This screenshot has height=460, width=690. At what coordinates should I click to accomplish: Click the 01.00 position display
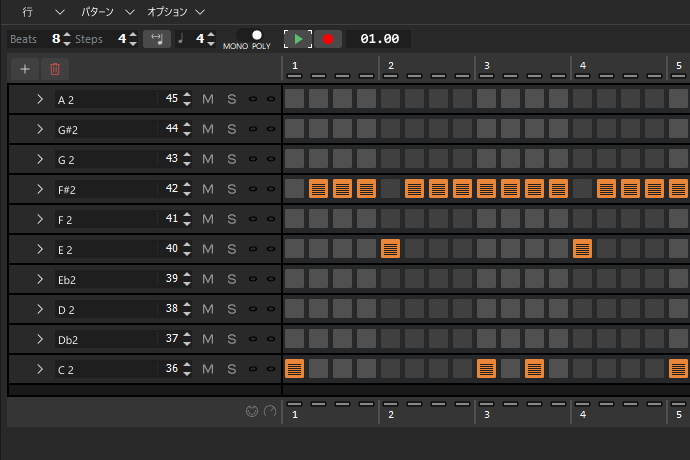379,39
